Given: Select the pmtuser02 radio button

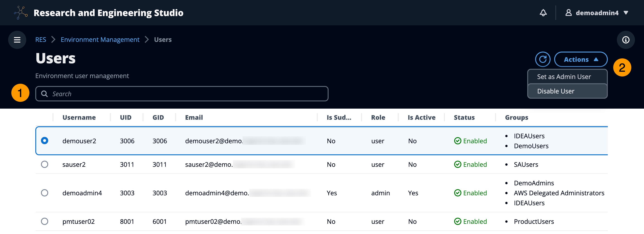Looking at the screenshot, I should coord(45,221).
